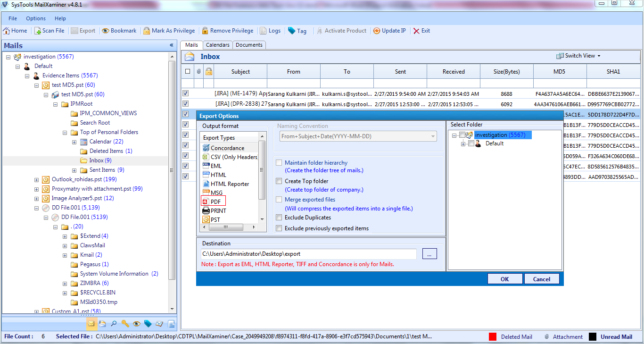Click Cancel in Export Options
The image size is (644, 344).
pos(542,279)
